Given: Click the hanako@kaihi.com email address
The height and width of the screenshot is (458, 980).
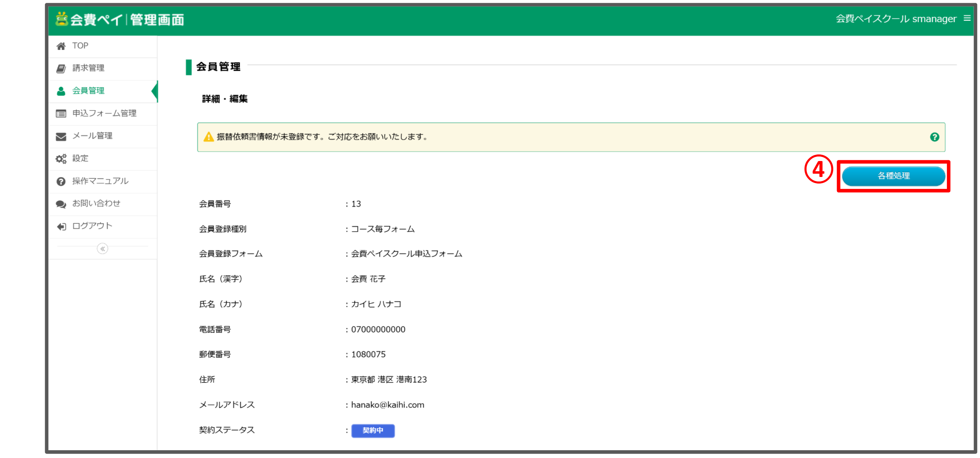Looking at the screenshot, I should (x=387, y=405).
